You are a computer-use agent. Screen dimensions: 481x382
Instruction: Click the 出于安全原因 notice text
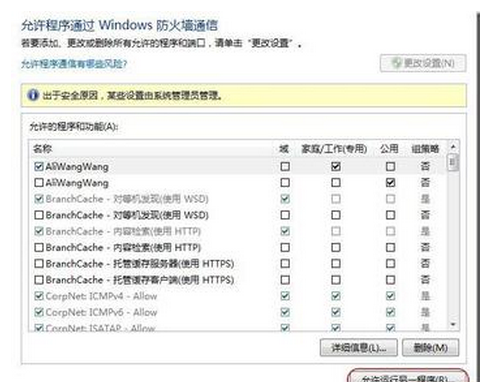click(x=132, y=96)
